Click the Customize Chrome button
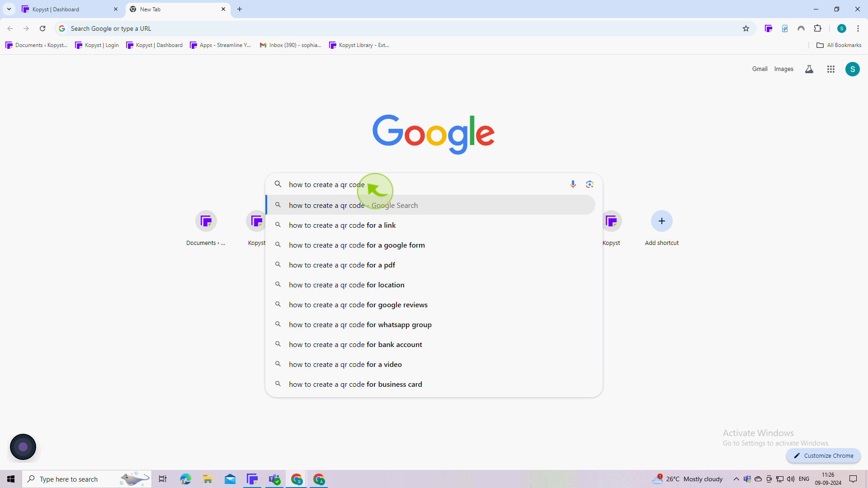The image size is (868, 488). click(x=824, y=455)
